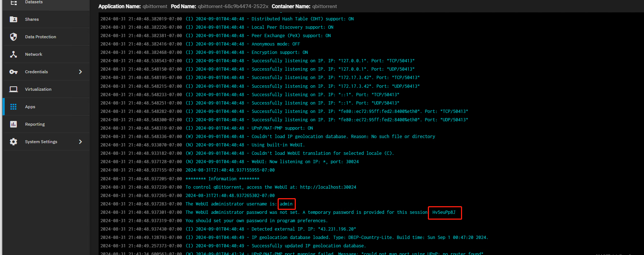
Task: Click the Encryption support: ON log line
Action: tap(204, 52)
